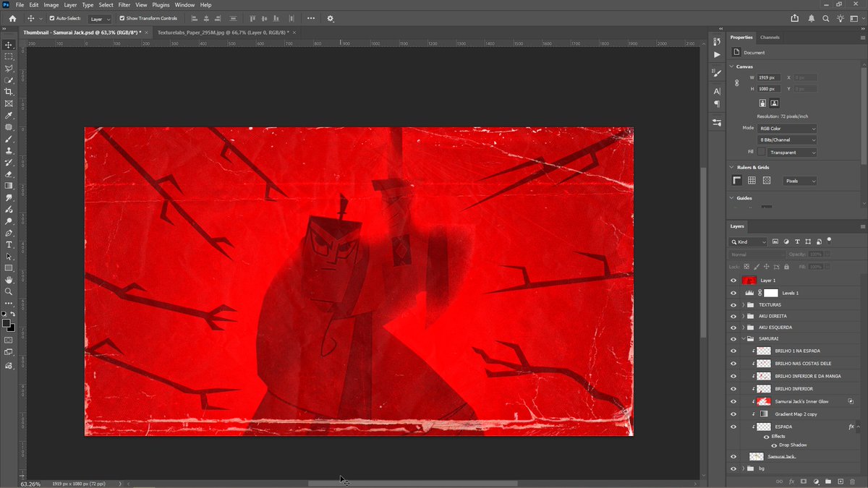Image resolution: width=868 pixels, height=488 pixels.
Task: Select the Clone Stamp tool
Action: (x=9, y=150)
